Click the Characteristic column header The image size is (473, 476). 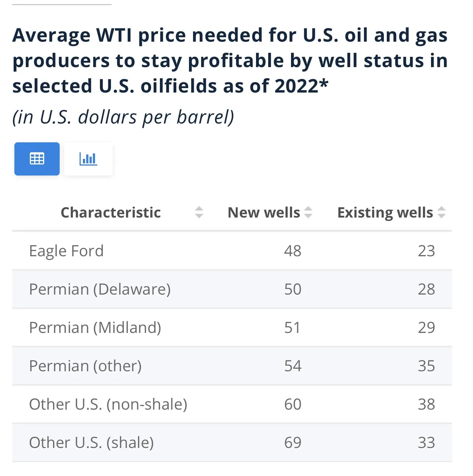tap(111, 212)
